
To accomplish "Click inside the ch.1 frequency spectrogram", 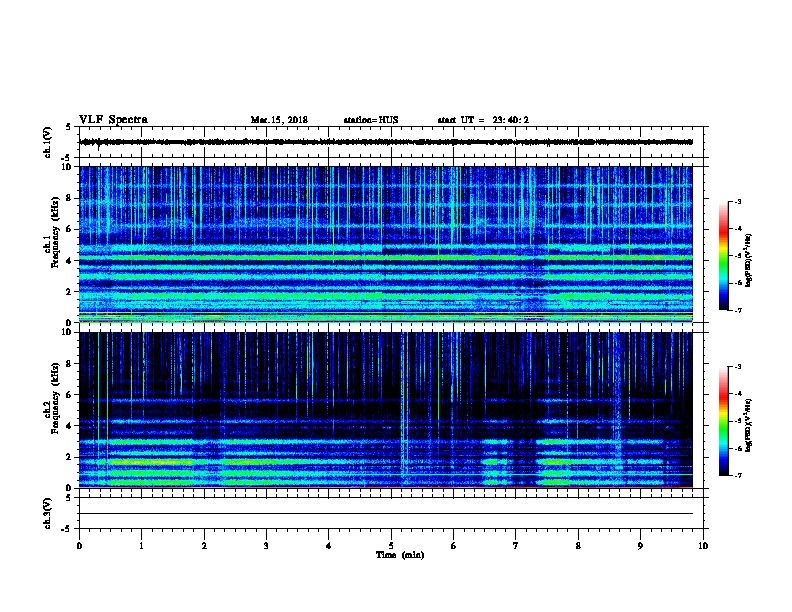I will pos(386,244).
